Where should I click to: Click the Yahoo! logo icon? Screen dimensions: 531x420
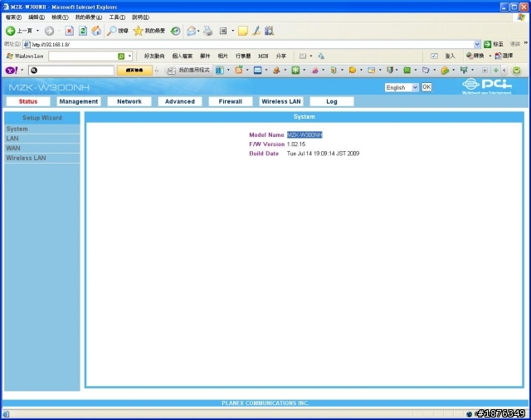tap(12, 70)
